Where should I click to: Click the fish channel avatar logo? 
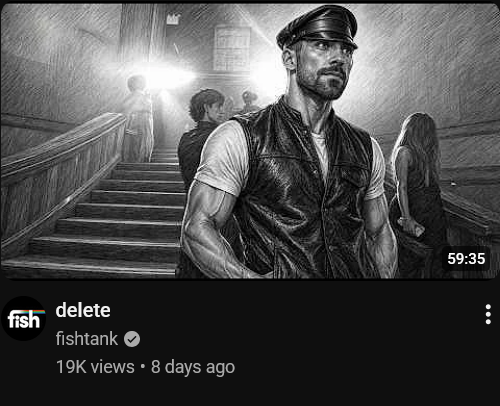coord(23,319)
